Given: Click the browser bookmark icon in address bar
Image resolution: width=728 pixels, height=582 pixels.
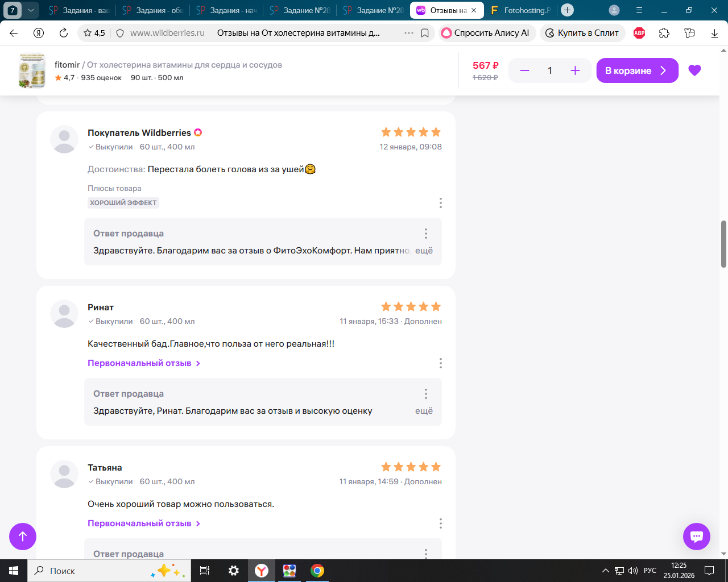Looking at the screenshot, I should click(x=425, y=33).
